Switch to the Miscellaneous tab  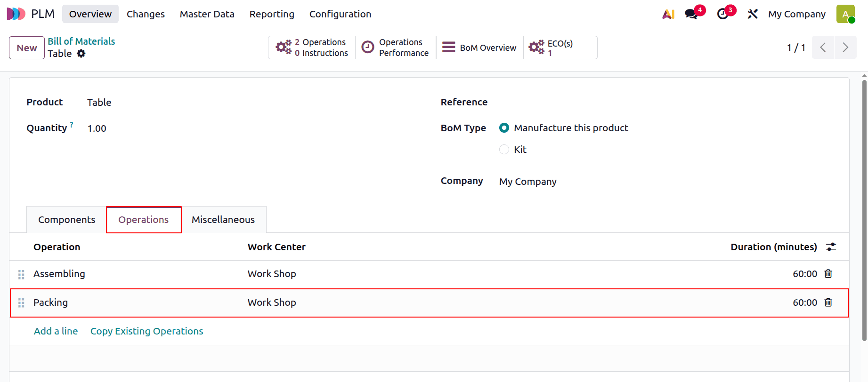[223, 220]
